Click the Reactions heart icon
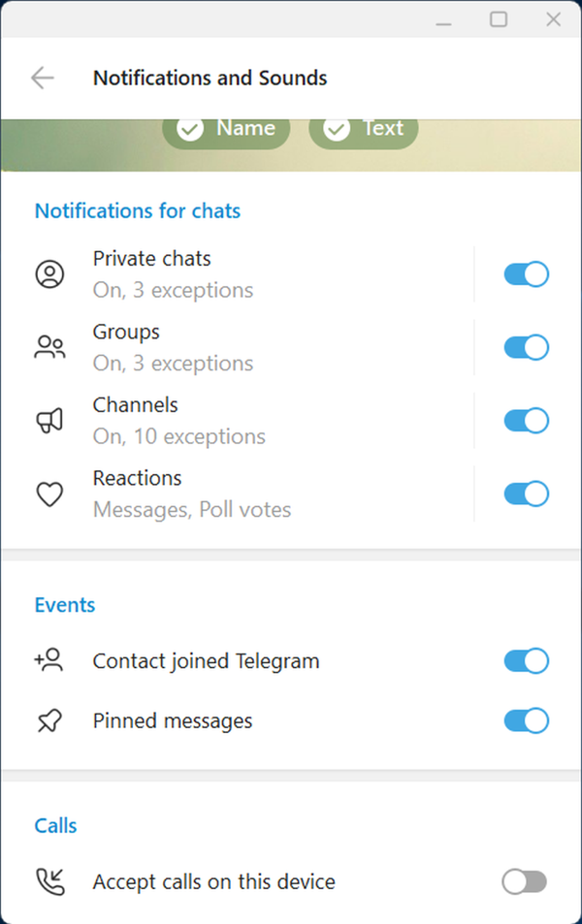This screenshot has width=582, height=924. tap(49, 494)
